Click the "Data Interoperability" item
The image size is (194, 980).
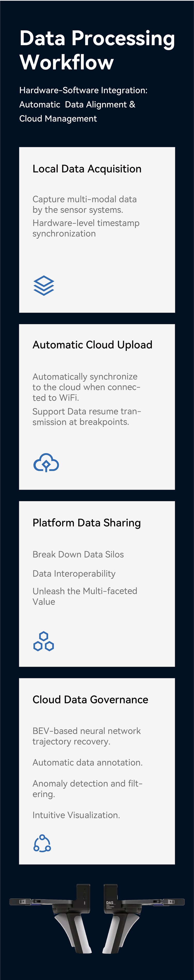pos(74,573)
